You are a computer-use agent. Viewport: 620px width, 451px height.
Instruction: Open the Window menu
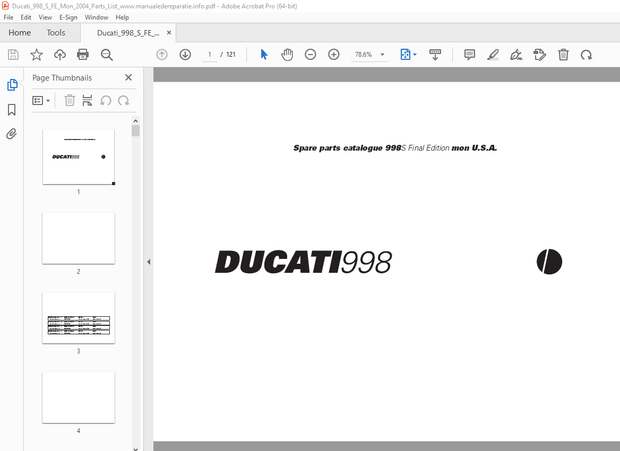[96, 17]
